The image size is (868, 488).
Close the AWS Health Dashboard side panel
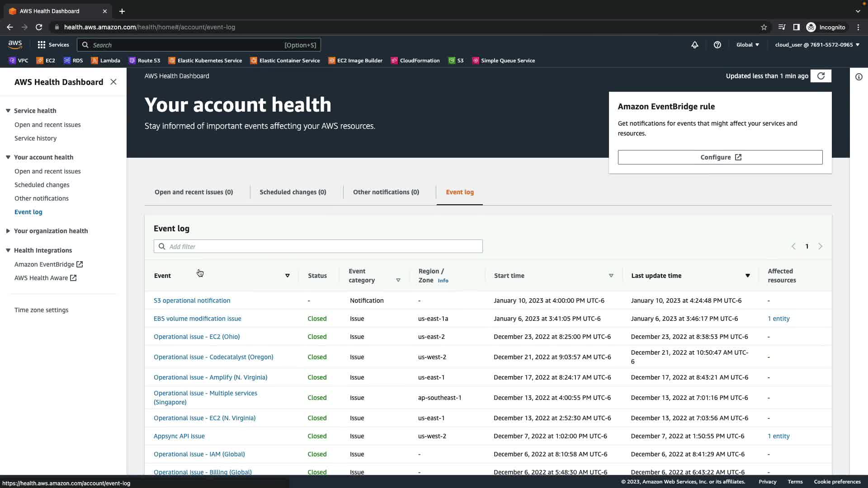tap(113, 82)
